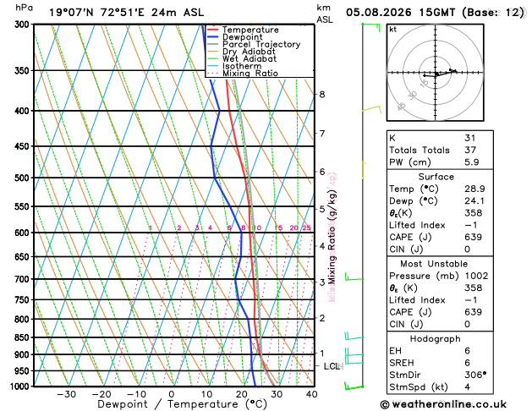
Task: Click the StmDir value 306°
Action: click(x=475, y=375)
